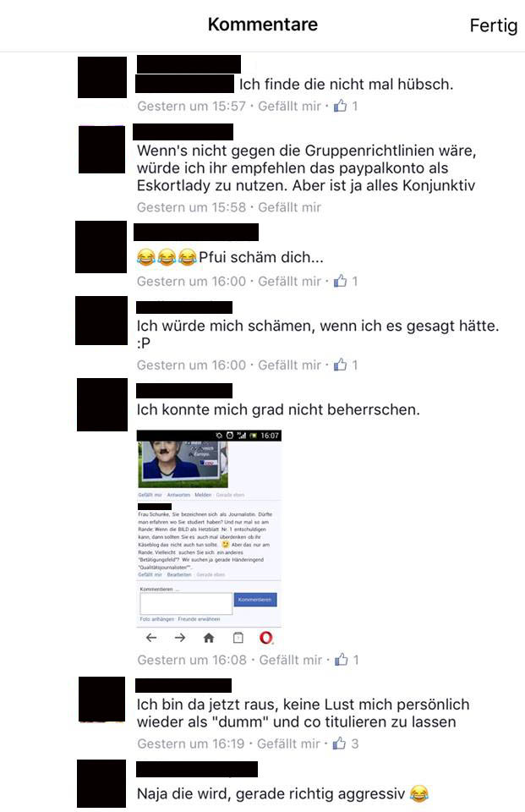Screen dimensions: 525x812
Task: Click the Opera logo icon in screenshot
Action: pos(266,638)
